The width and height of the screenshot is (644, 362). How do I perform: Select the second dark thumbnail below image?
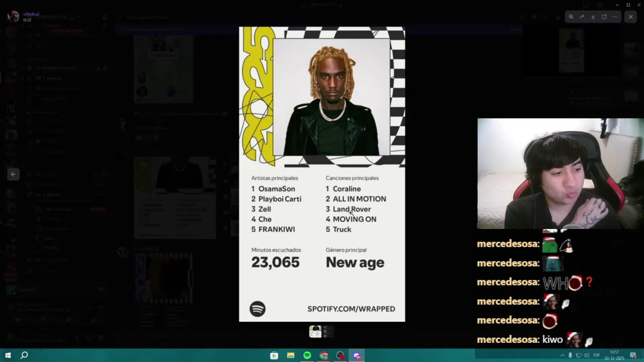328,331
